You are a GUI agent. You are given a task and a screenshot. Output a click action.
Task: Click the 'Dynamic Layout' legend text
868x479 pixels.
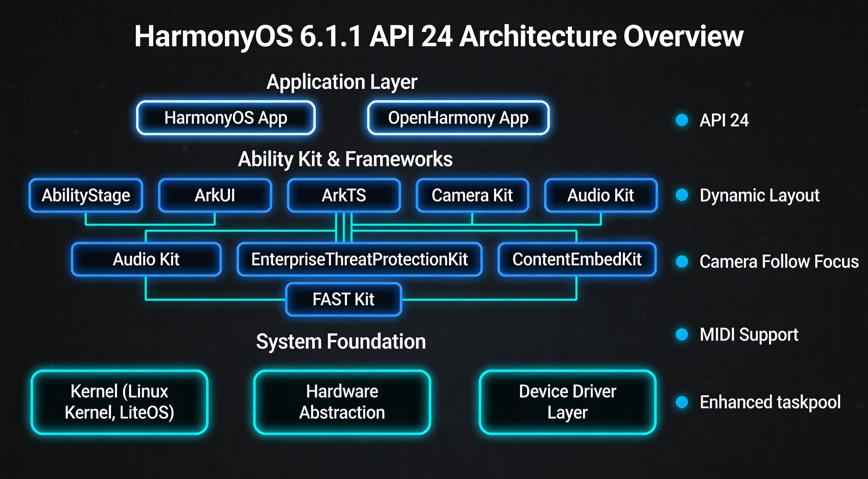759,196
